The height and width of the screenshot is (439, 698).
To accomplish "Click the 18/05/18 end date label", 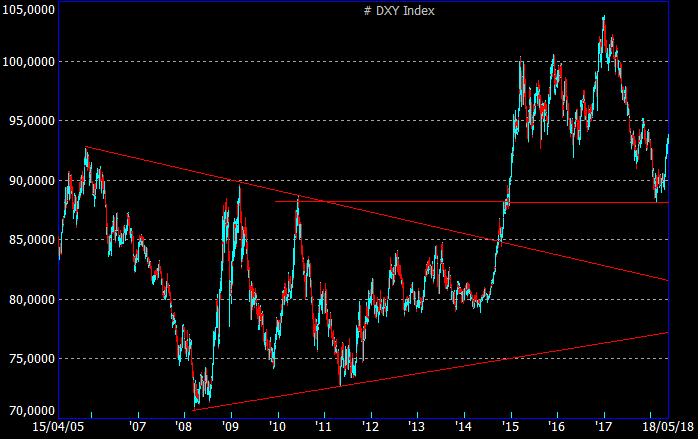I will [668, 427].
